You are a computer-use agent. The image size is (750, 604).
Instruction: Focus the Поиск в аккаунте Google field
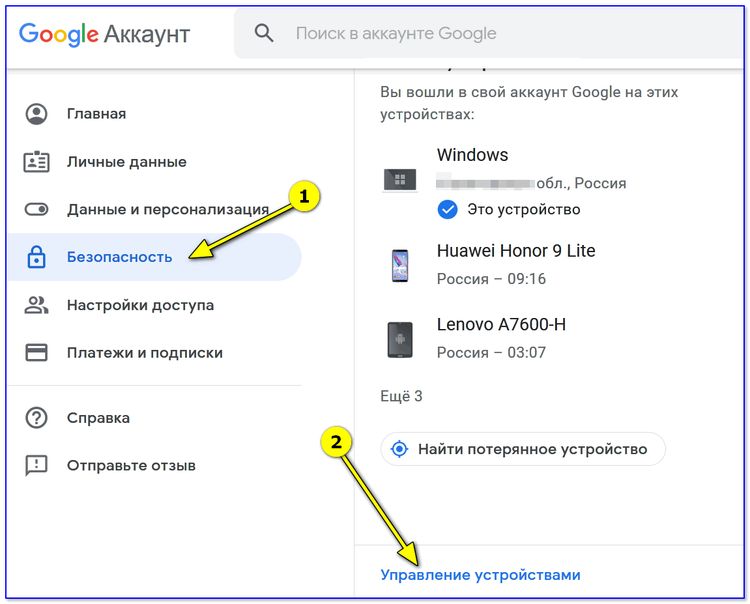point(488,33)
